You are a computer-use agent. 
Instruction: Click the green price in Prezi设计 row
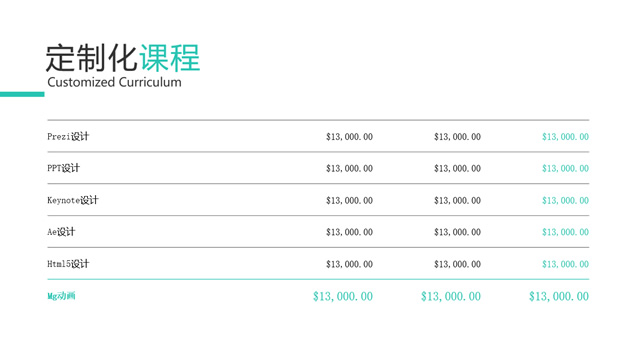click(565, 137)
